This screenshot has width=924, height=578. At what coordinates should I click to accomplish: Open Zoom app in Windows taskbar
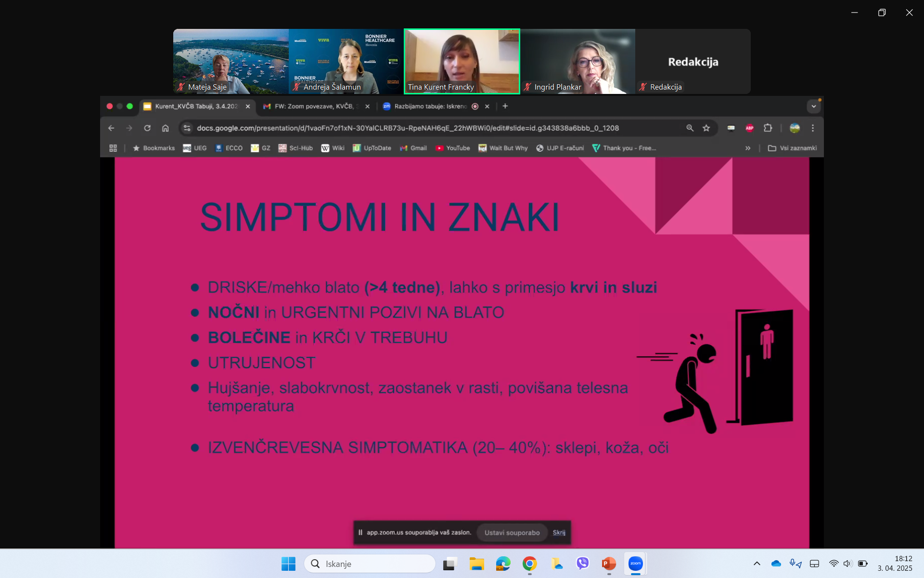(635, 564)
